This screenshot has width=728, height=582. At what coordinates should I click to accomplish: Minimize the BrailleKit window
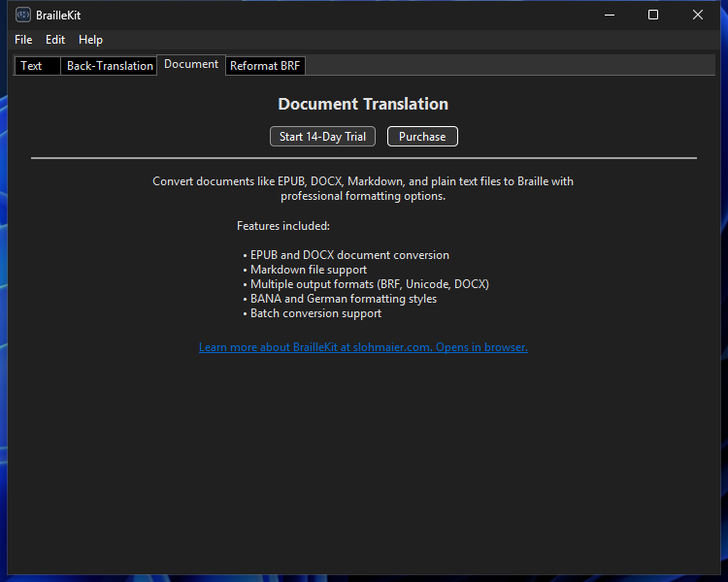tap(610, 15)
